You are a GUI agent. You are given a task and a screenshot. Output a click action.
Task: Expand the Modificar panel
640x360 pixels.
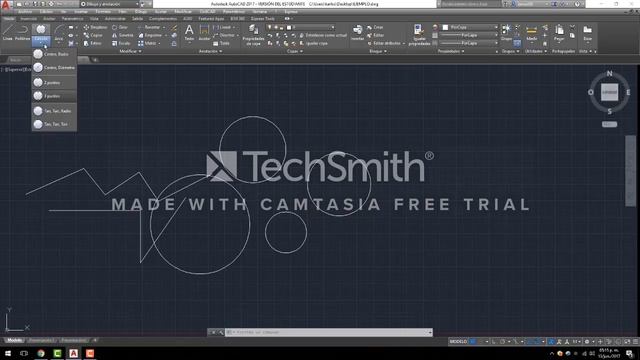pyautogui.click(x=131, y=51)
